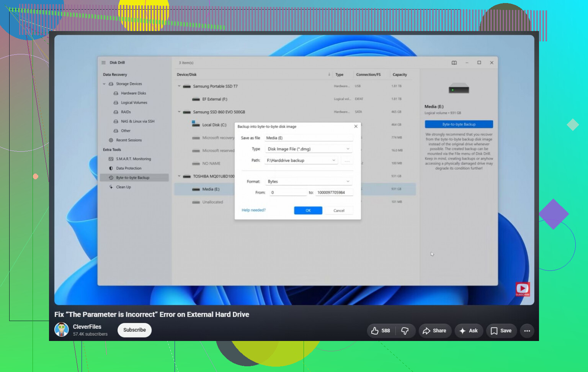The width and height of the screenshot is (588, 372).
Task: Collapse the Samsung Portable SSD T7 row
Action: [179, 86]
